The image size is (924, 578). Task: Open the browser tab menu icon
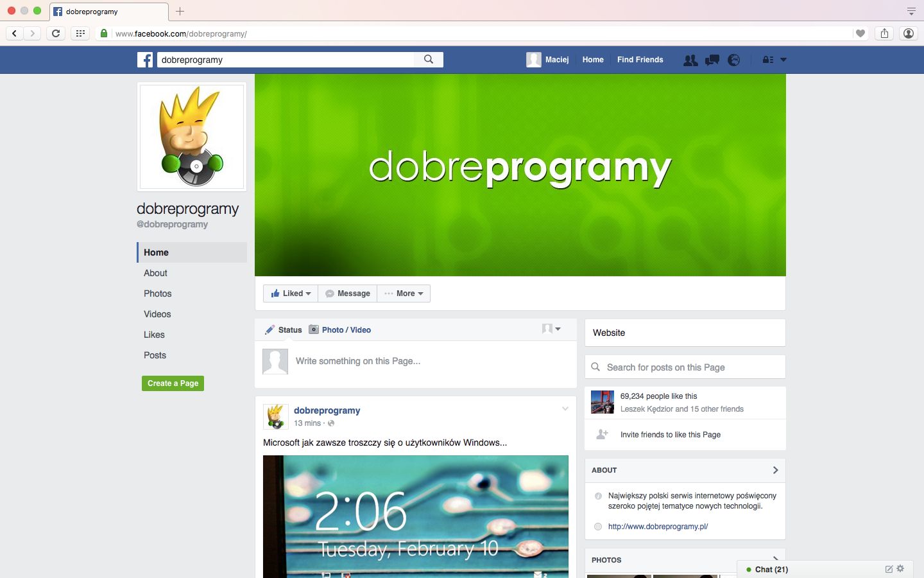[x=911, y=11]
